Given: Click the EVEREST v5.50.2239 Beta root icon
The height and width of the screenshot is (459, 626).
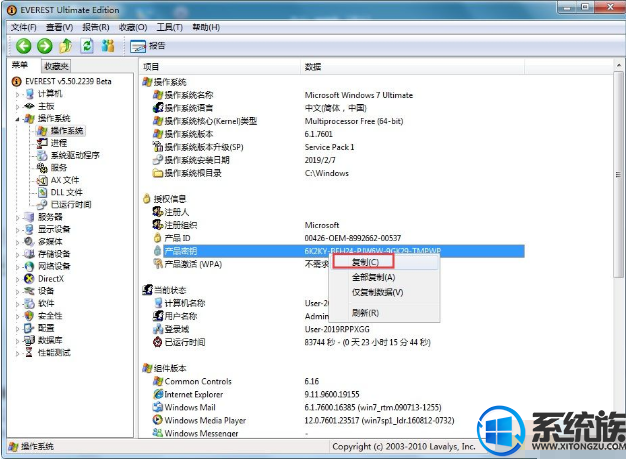Looking at the screenshot, I should click(16, 81).
